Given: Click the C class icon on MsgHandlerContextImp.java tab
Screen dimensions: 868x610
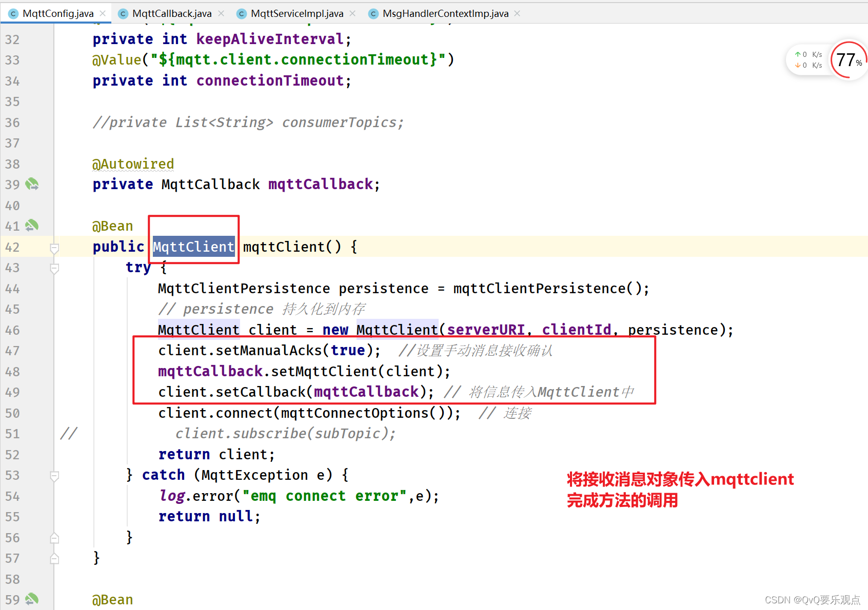Looking at the screenshot, I should point(373,14).
